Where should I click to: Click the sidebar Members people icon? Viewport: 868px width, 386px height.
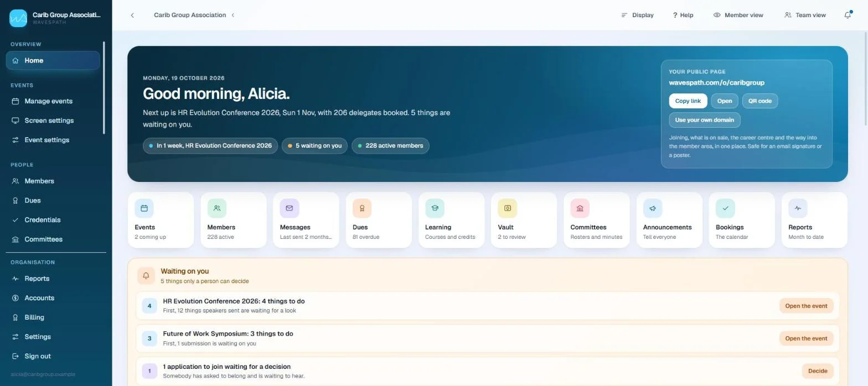coord(15,181)
